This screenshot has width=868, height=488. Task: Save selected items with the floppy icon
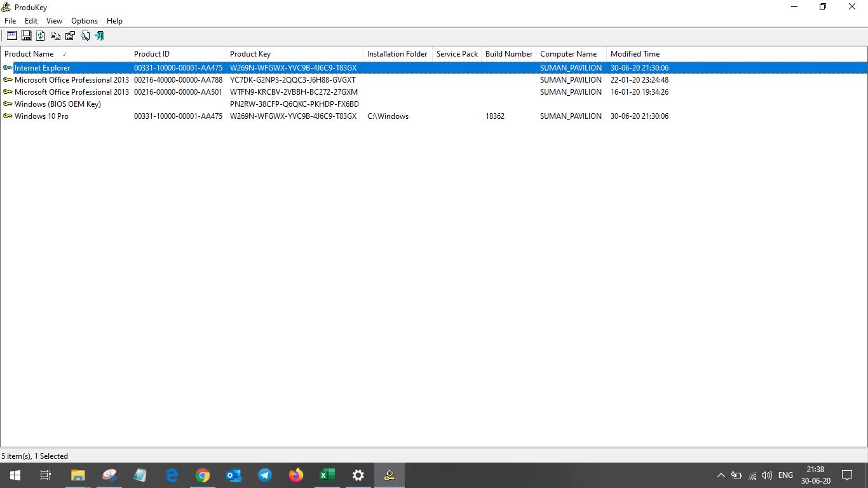[27, 36]
